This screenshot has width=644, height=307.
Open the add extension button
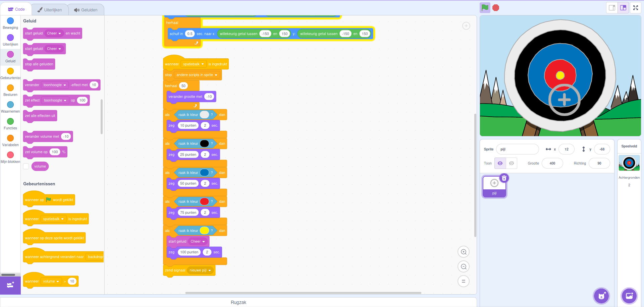pos(10,285)
